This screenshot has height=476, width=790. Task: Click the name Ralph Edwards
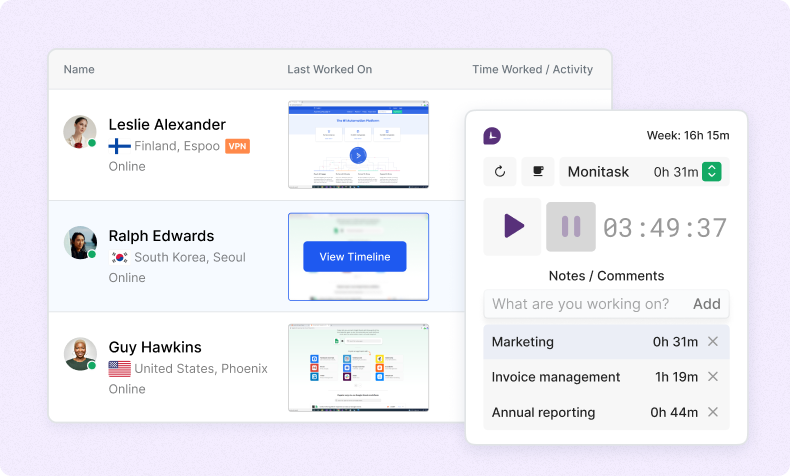click(161, 236)
